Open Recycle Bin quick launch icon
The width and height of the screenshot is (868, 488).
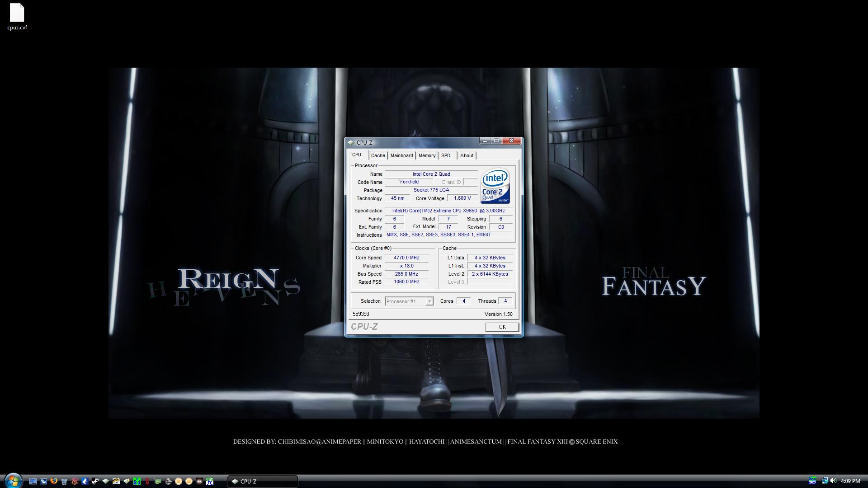tap(64, 482)
